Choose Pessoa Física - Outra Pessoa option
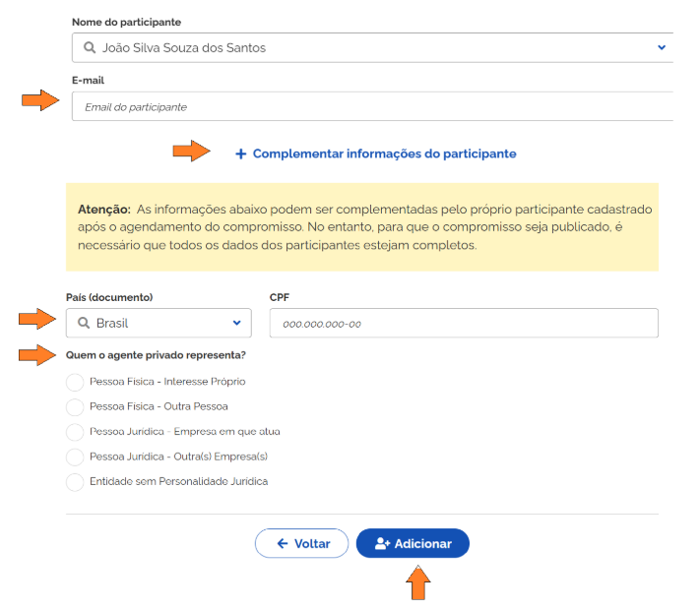The height and width of the screenshot is (611, 700). point(75,406)
